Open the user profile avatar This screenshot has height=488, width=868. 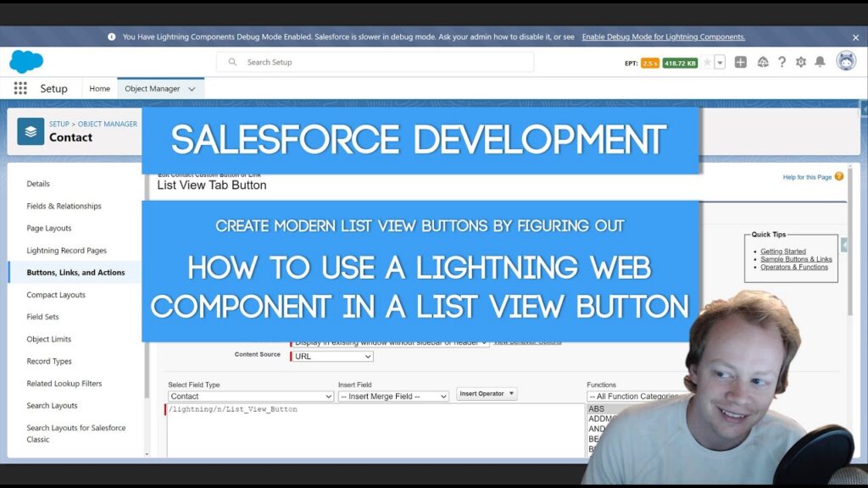pyautogui.click(x=846, y=61)
